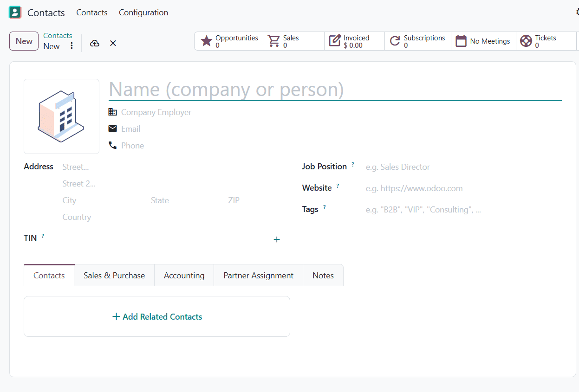Screen dimensions: 579x392
Task: Click the cloud save icon
Action: point(95,43)
